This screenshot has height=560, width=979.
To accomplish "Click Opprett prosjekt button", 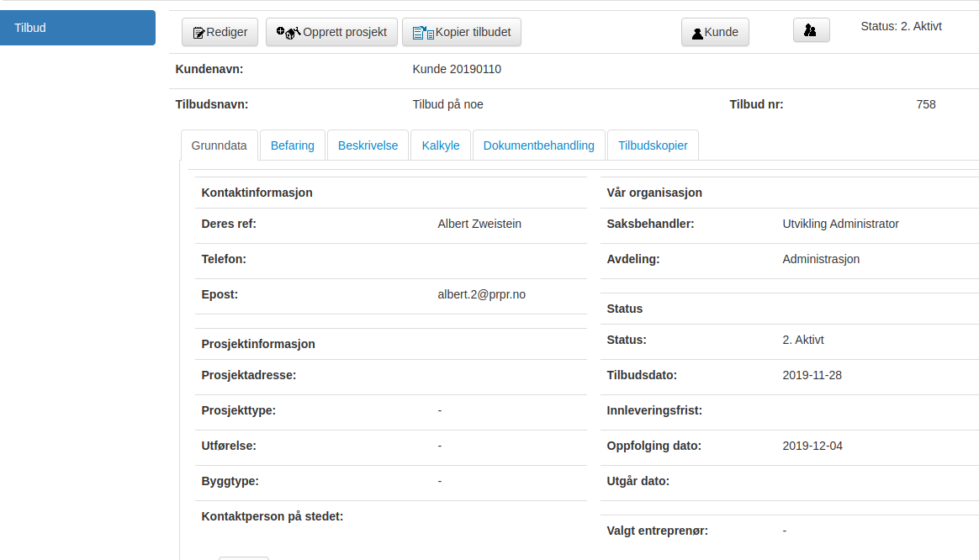I will coord(331,33).
